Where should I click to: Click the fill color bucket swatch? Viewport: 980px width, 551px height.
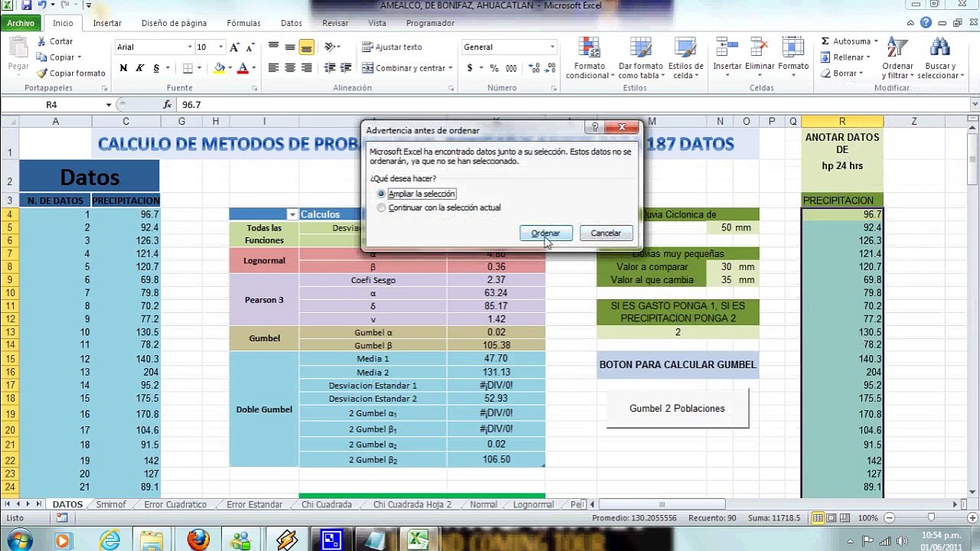click(220, 68)
